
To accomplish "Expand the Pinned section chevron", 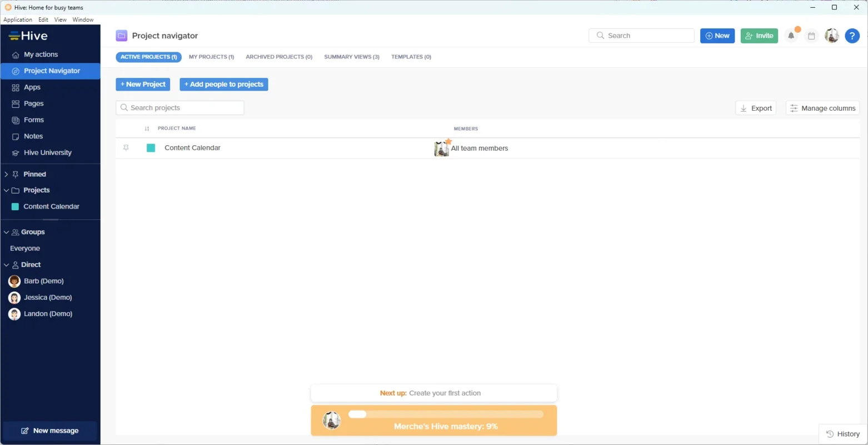I will coord(6,174).
